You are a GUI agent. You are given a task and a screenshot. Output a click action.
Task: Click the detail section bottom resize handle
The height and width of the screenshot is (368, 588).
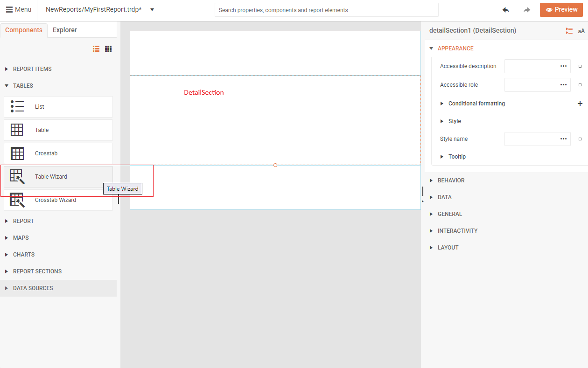(x=275, y=165)
